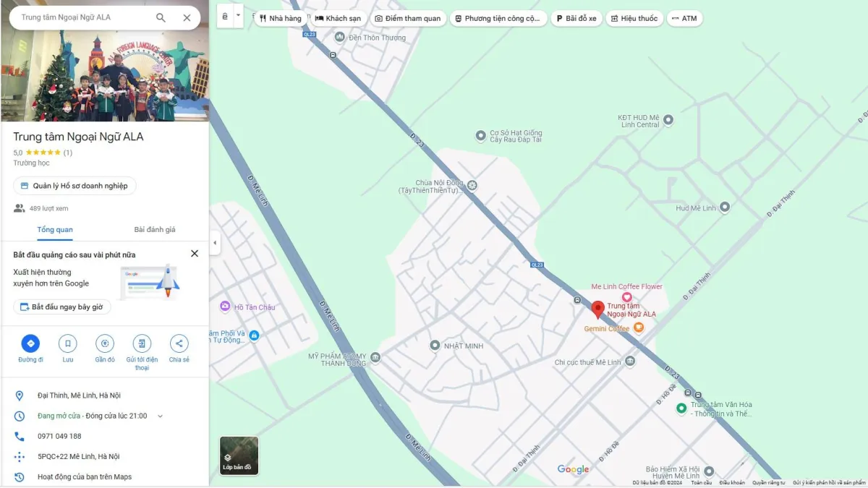Click Gửi ý kiến phản hồi footer link
This screenshot has height=488, width=868.
click(830, 482)
